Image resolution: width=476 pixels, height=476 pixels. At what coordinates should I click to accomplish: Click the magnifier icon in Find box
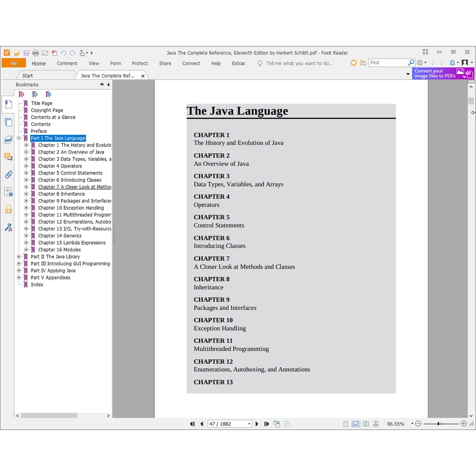coord(411,63)
